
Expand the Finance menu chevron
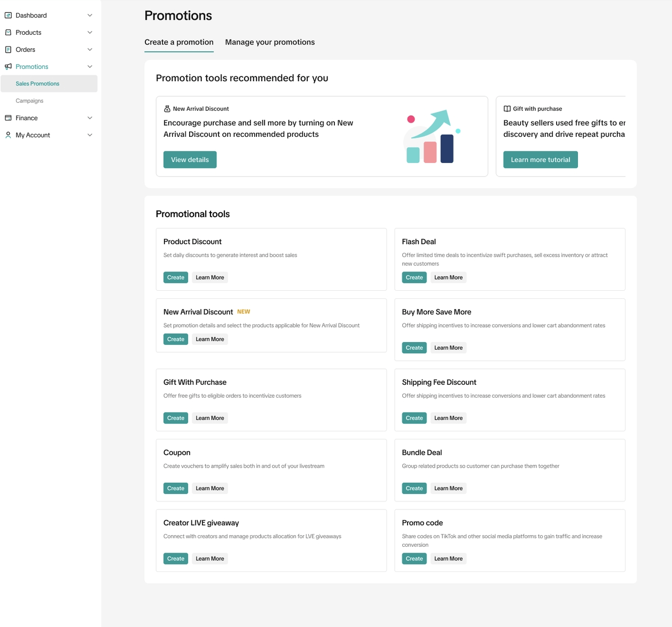90,118
